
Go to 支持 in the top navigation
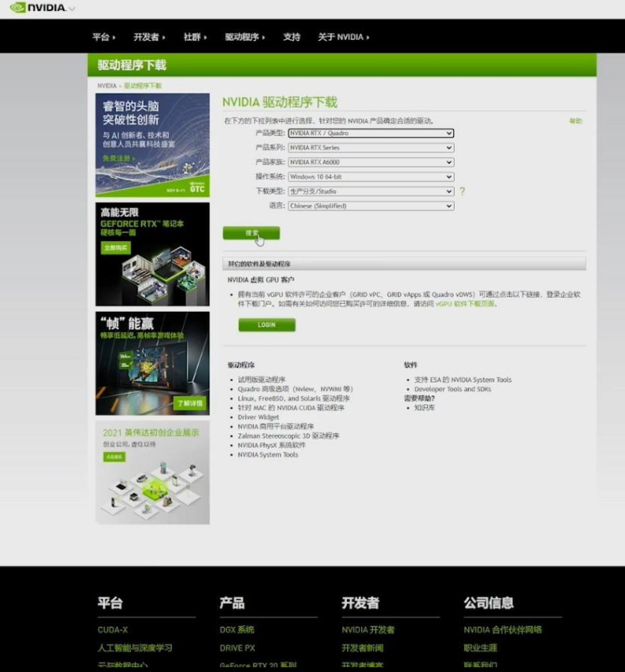click(x=291, y=37)
